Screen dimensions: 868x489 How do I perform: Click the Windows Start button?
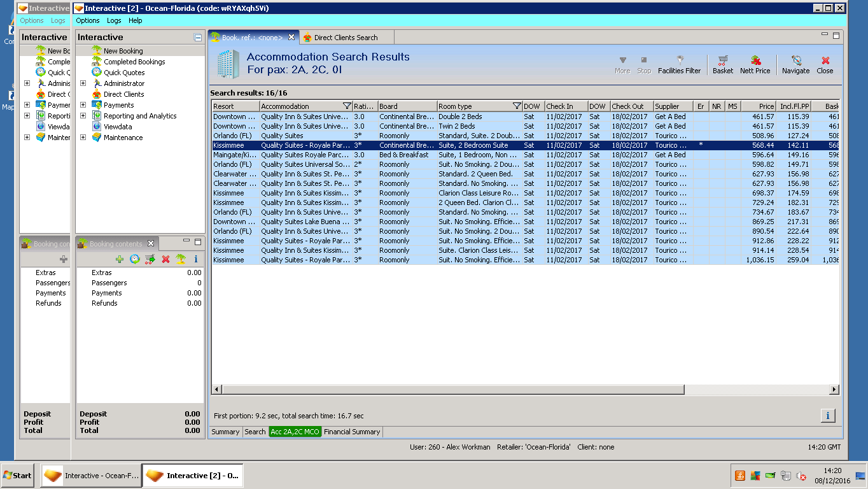17,476
